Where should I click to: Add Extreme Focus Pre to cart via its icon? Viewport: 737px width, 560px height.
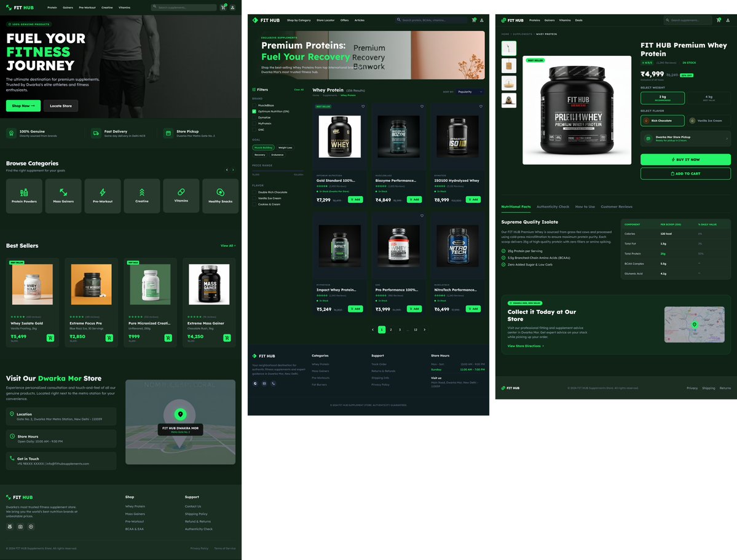pos(109,337)
